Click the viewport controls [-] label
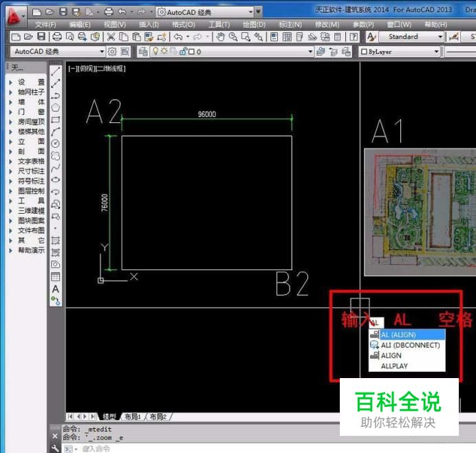This screenshot has width=476, height=453. pyautogui.click(x=72, y=69)
